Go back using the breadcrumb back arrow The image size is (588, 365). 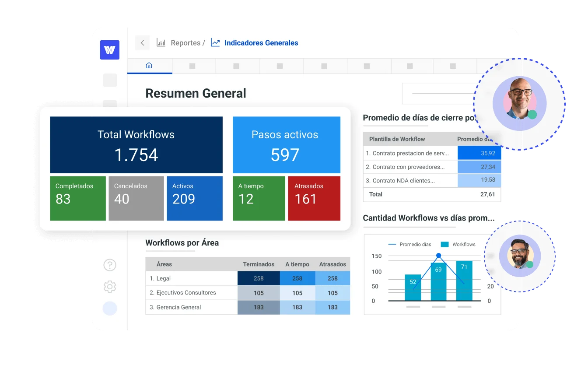[142, 42]
